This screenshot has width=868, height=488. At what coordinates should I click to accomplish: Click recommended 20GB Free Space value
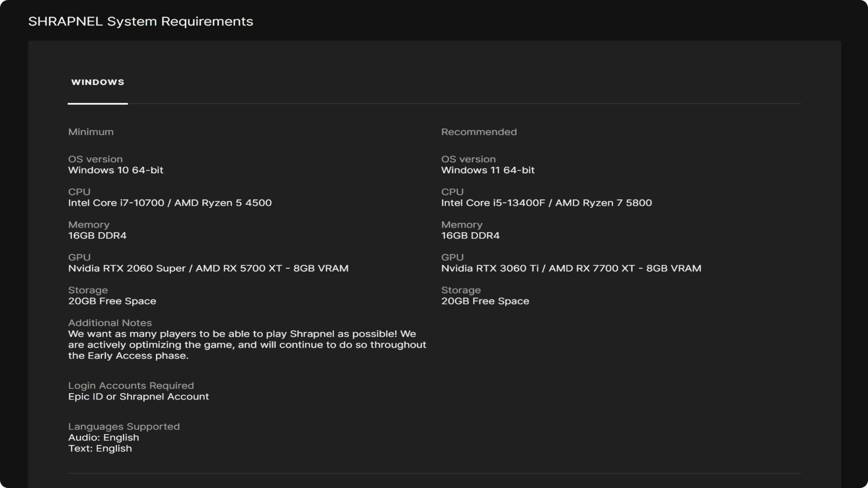pos(485,301)
